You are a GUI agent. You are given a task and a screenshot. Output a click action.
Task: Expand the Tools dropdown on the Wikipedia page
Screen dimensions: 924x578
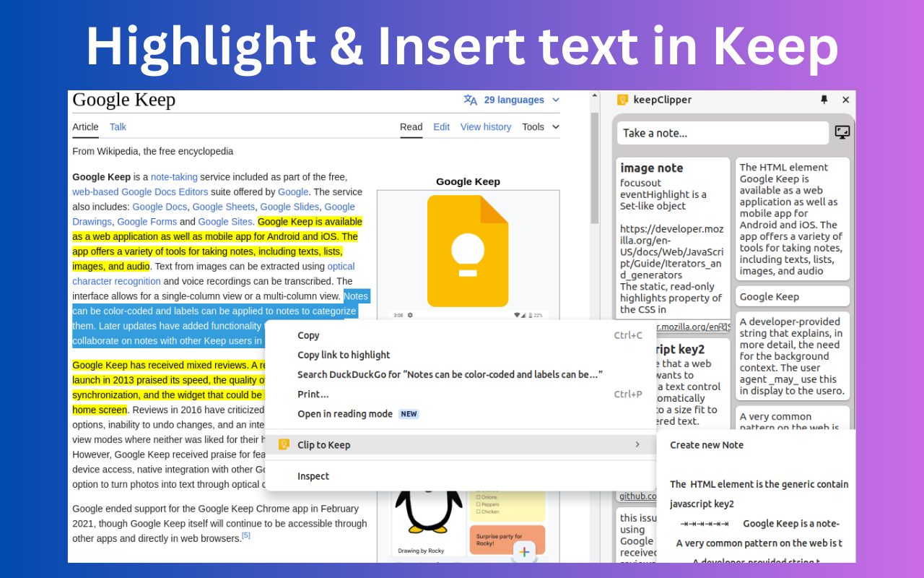pos(540,126)
